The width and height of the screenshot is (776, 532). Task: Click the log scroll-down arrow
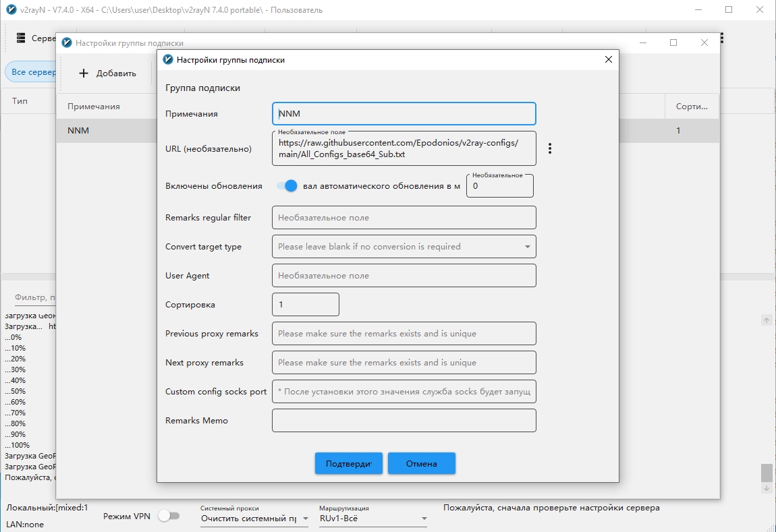(x=767, y=488)
